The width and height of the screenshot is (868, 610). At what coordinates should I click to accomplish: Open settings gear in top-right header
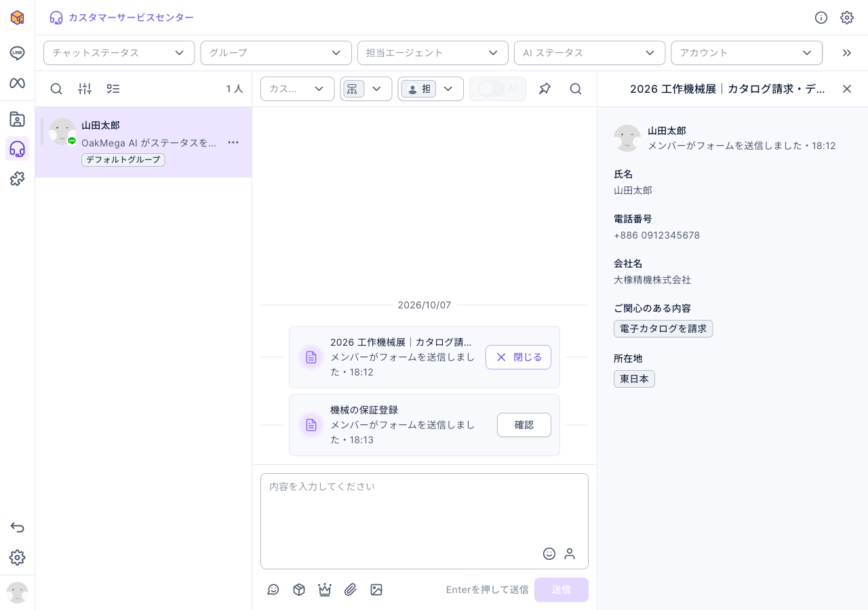coord(847,18)
